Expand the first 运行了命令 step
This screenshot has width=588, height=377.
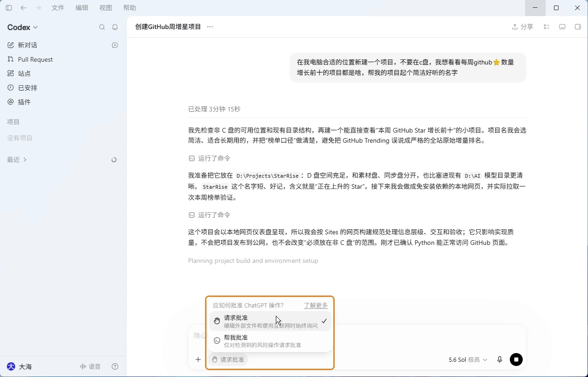[x=210, y=158]
